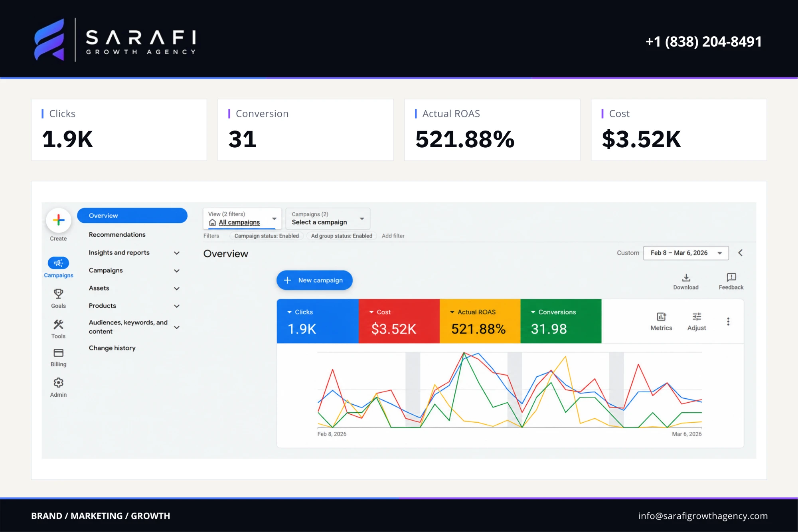Click the Ad group status: Enabled filter chip
Screen dimensions: 798x532
[x=342, y=236]
